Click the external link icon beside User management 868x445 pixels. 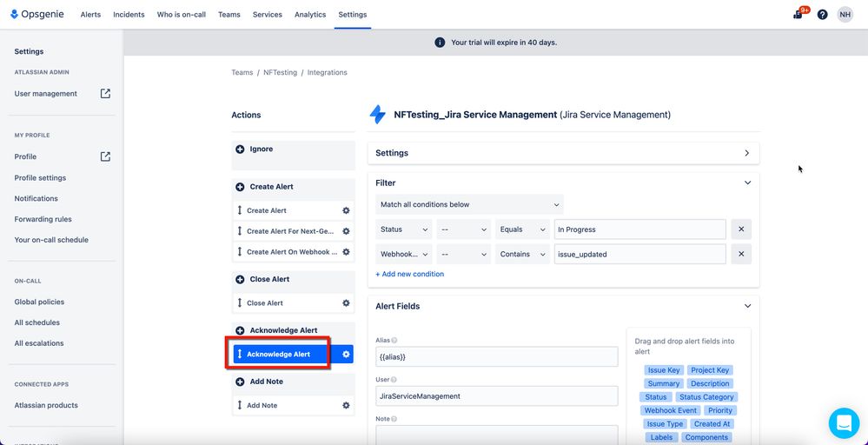pos(105,94)
